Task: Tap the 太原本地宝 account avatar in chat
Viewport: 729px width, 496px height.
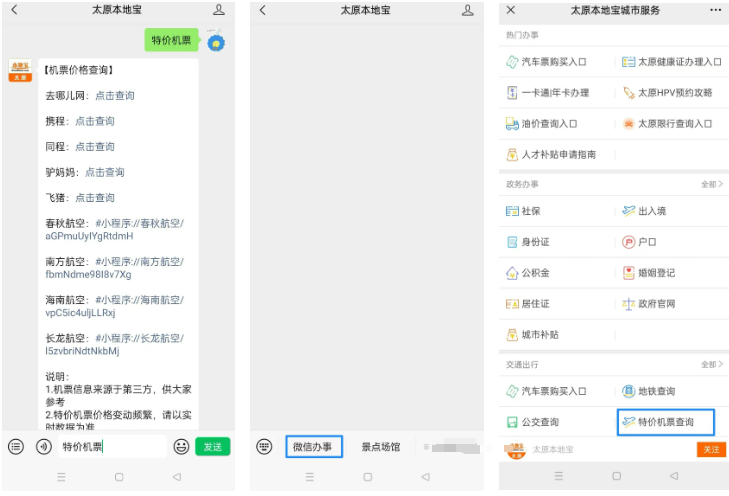Action: (x=20, y=70)
